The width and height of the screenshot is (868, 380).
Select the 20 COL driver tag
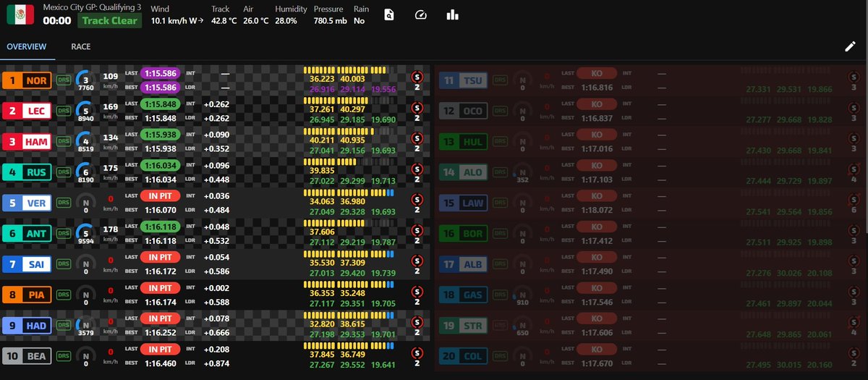pyautogui.click(x=462, y=356)
